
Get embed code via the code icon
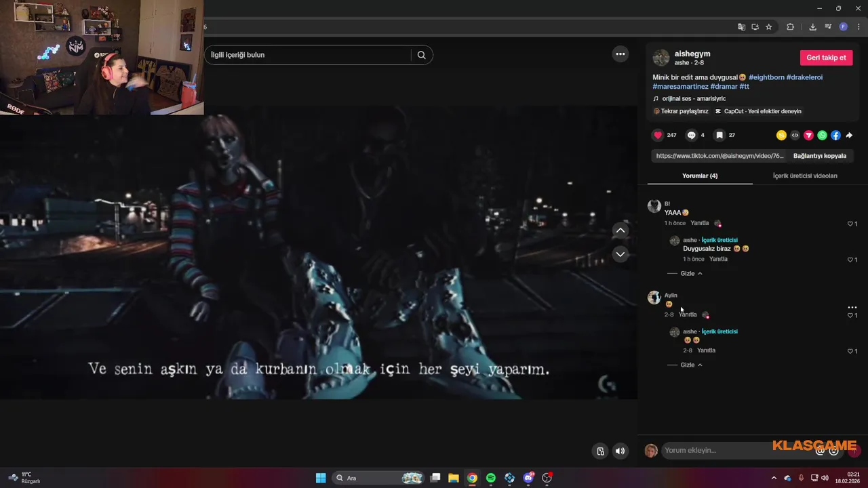point(795,135)
